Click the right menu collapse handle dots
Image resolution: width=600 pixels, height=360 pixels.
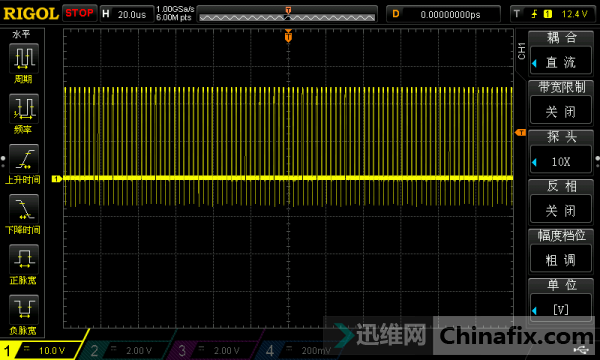tap(597, 161)
